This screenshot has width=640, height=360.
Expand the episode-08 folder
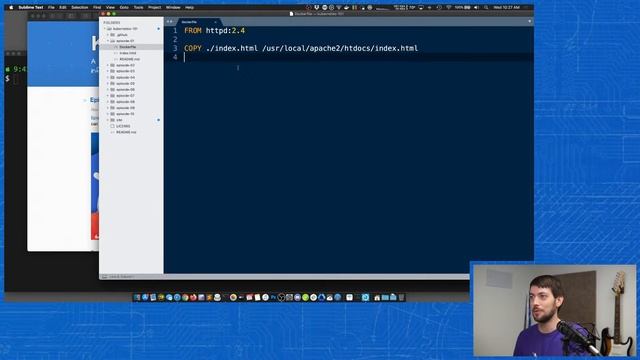108,102
